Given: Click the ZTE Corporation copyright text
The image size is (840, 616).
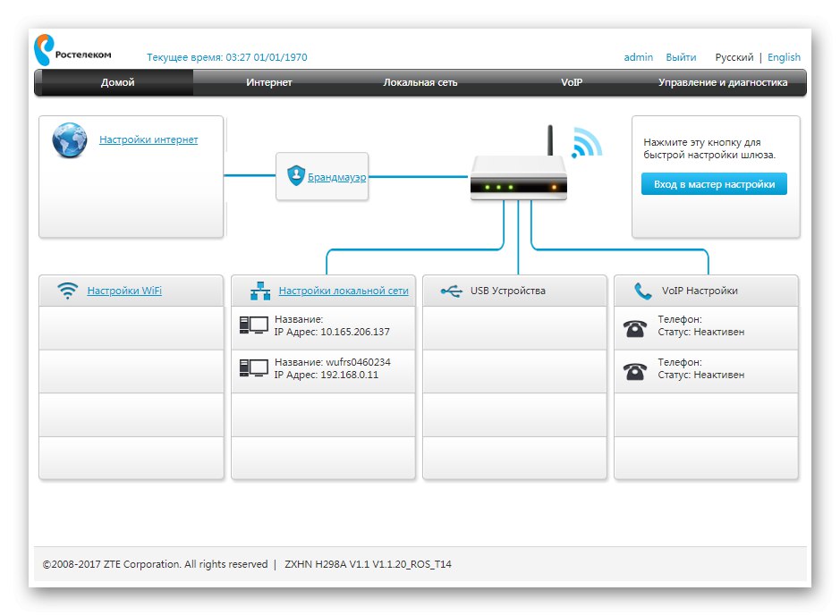Looking at the screenshot, I should coord(155,564).
